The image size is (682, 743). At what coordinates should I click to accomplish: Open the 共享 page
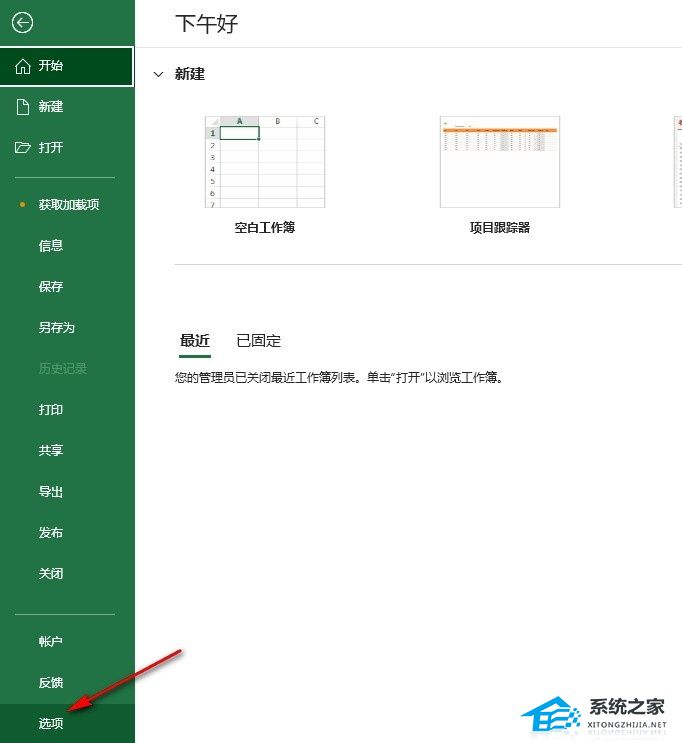(67, 450)
